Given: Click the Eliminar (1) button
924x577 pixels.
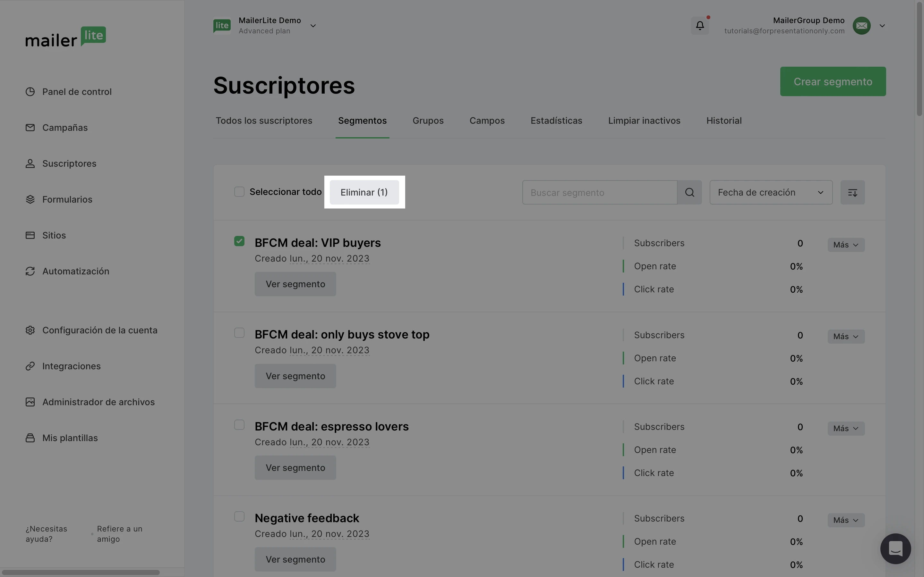Looking at the screenshot, I should (x=364, y=192).
